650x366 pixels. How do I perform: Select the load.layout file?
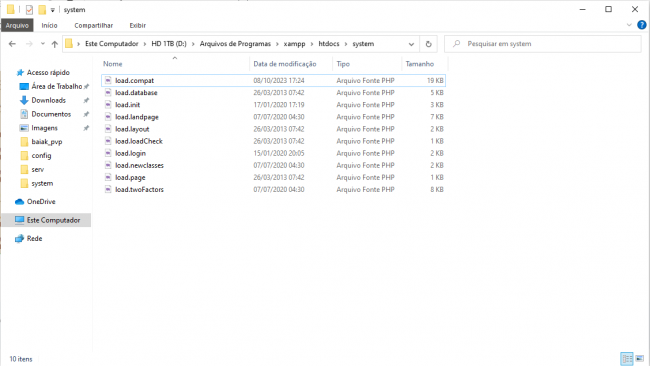[273, 129]
